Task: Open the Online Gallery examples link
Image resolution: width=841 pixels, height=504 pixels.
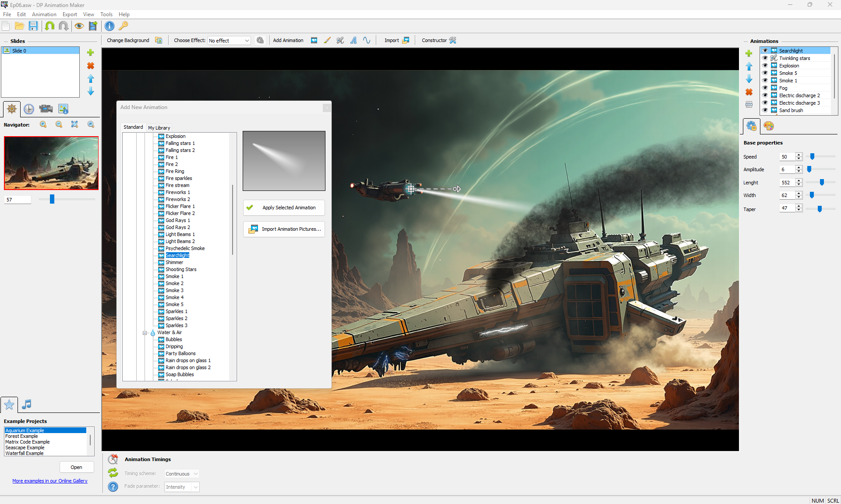Action: point(50,481)
